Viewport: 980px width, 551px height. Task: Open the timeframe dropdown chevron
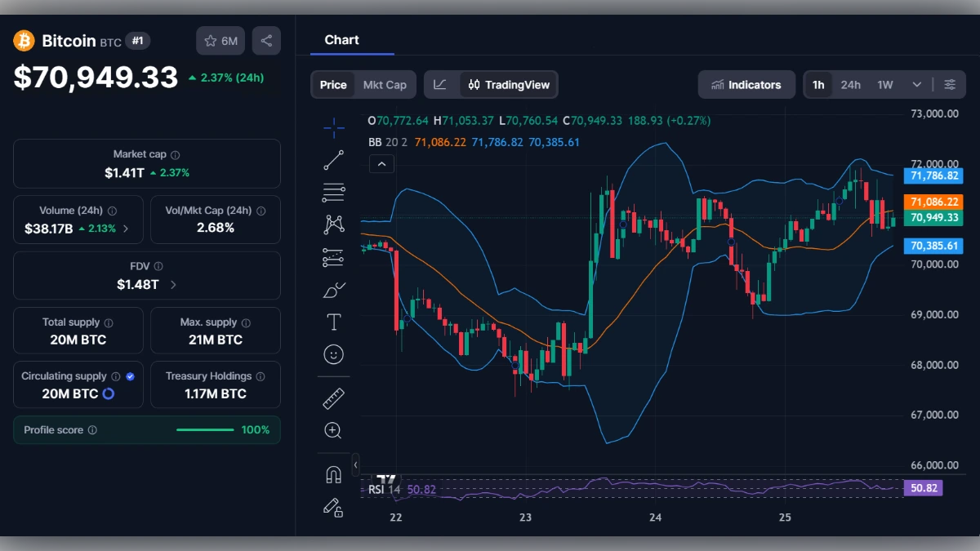[916, 84]
